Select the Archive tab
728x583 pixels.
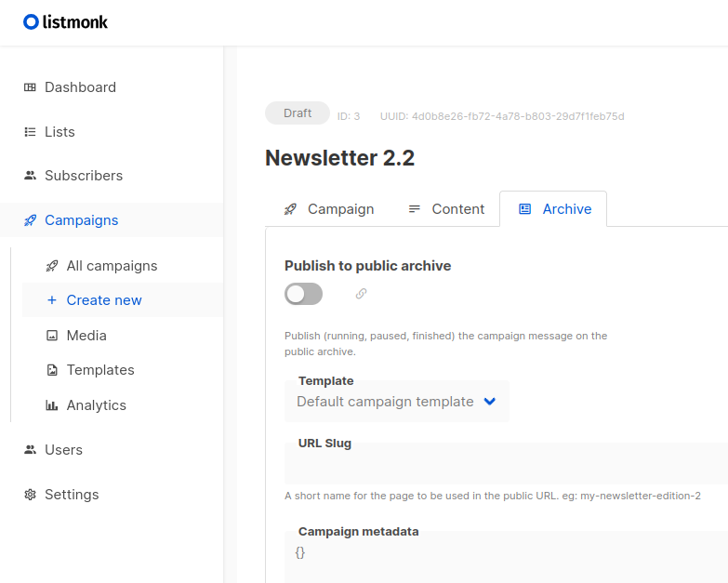[553, 209]
